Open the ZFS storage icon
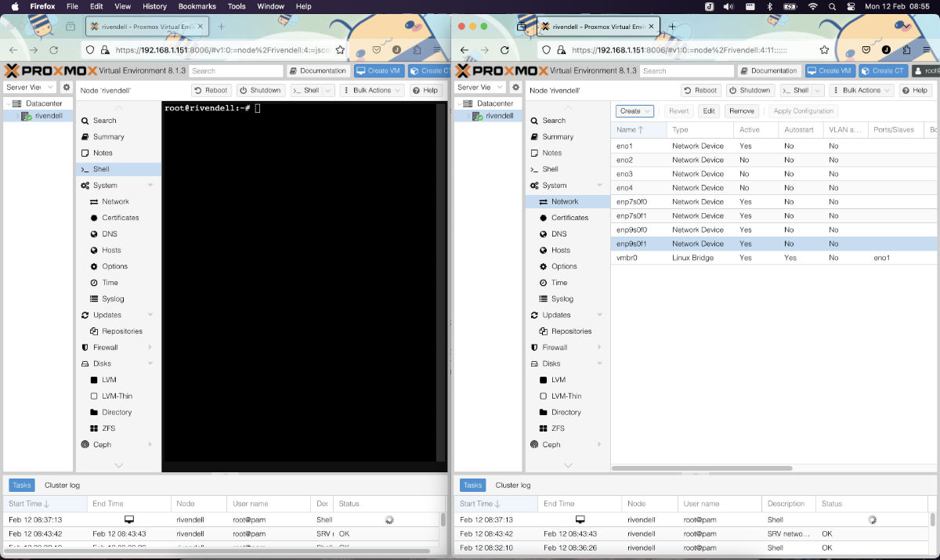This screenshot has height=560, width=940. tap(93, 428)
